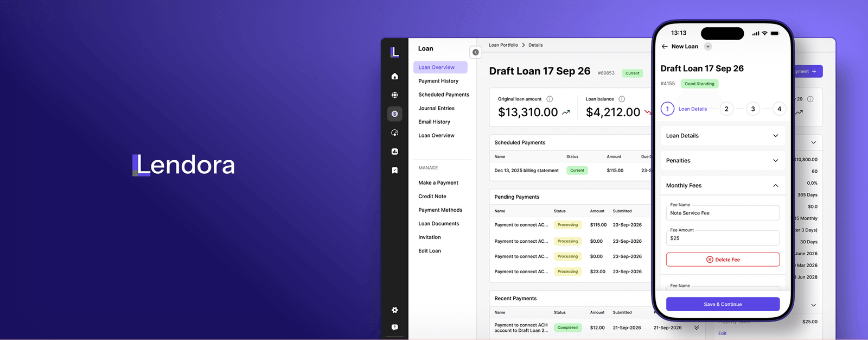This screenshot has height=340, width=868.
Task: Open the gauge dial icon in the sidebar
Action: pos(394,133)
